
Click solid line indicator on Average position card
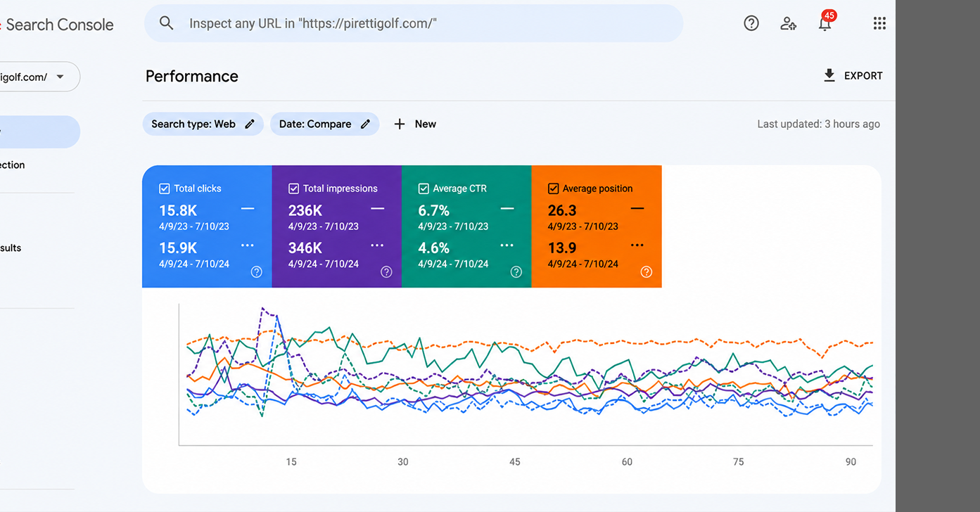click(x=637, y=209)
